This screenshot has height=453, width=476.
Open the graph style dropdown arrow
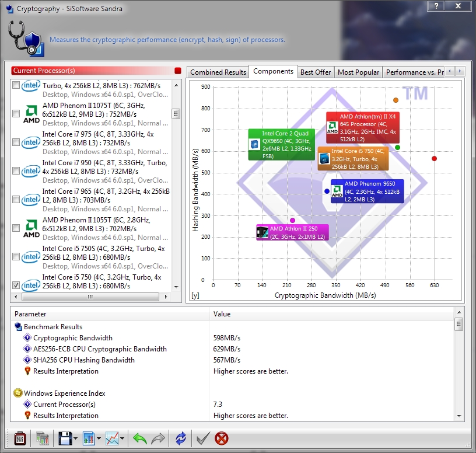(122, 438)
